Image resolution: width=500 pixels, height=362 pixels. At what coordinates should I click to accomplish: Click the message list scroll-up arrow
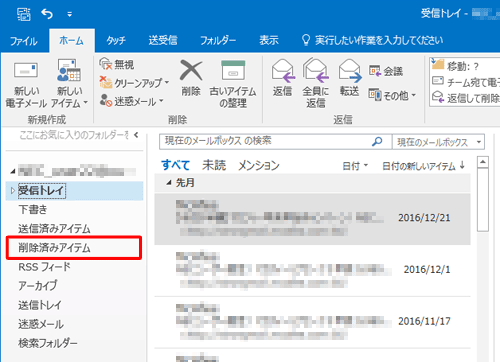tap(483, 162)
